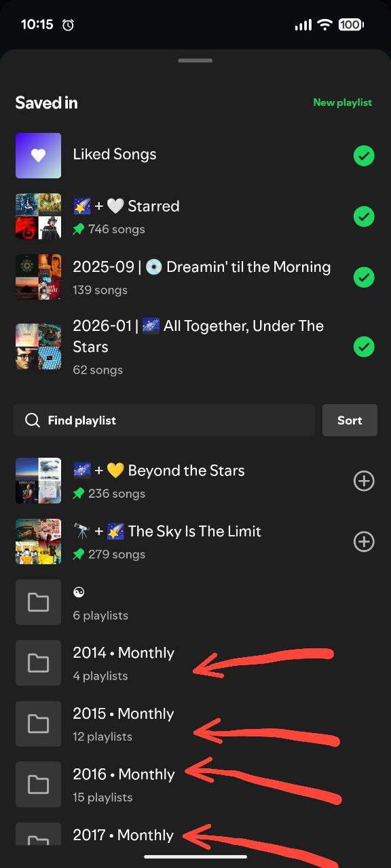Deselect the Starred playlist checkmark
The height and width of the screenshot is (868, 391).
(x=364, y=216)
